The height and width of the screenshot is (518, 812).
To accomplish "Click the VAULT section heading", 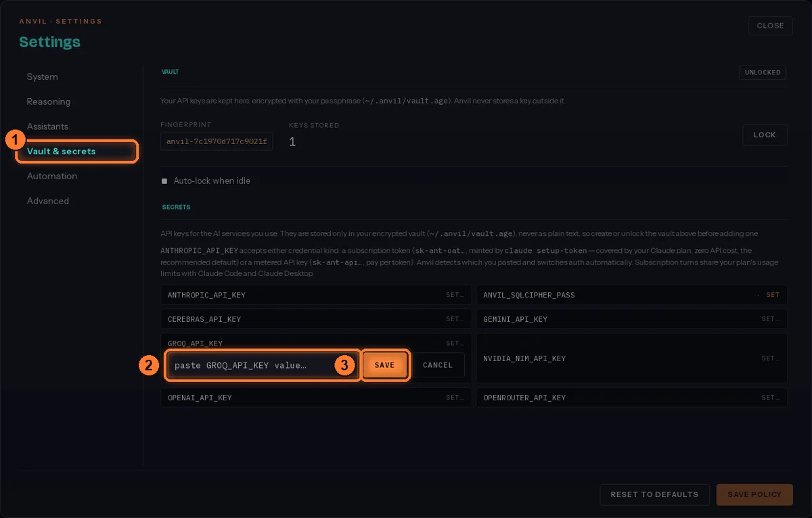I will (x=170, y=71).
